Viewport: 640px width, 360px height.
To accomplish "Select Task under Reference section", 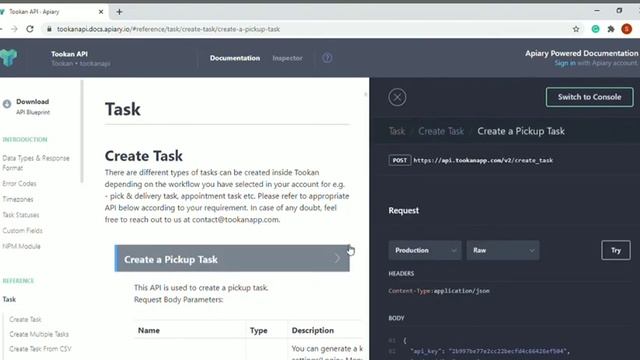I will pyautogui.click(x=9, y=299).
